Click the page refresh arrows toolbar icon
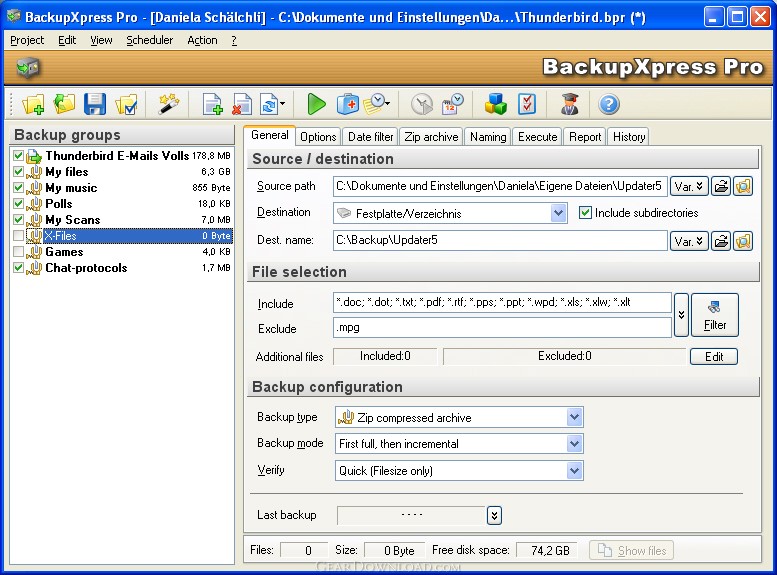 point(269,105)
